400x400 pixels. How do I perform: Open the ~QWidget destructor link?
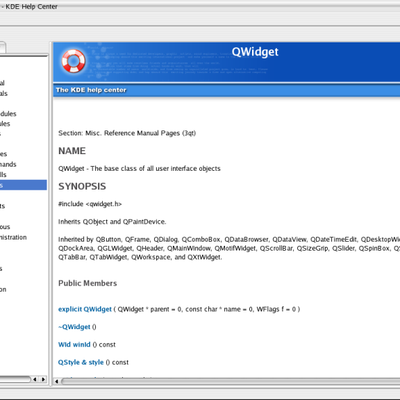tap(74, 327)
